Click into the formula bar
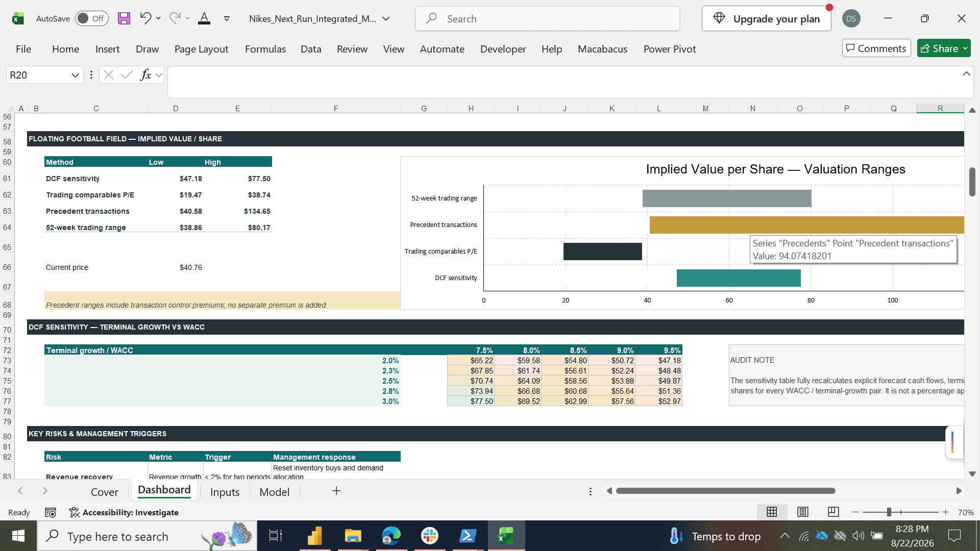 pos(564,82)
